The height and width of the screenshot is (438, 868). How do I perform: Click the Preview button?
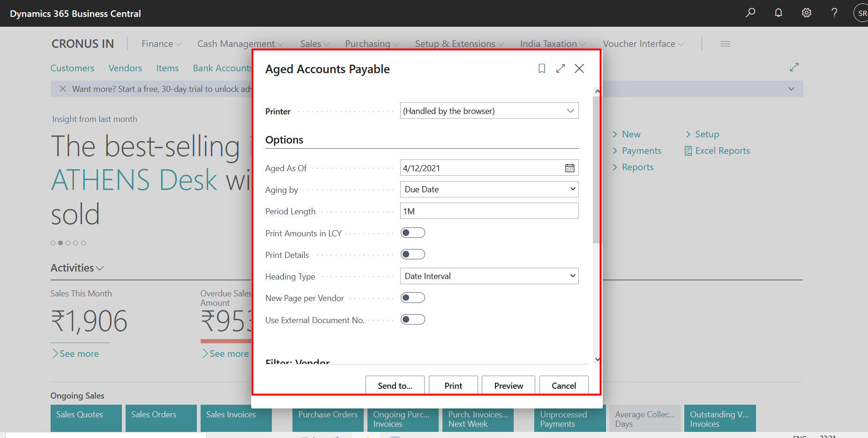point(508,385)
